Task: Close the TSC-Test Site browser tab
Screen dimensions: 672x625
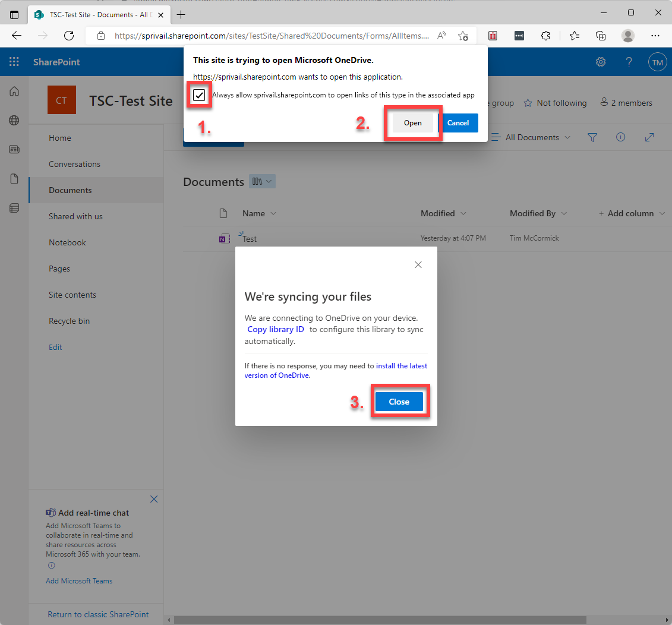Action: (160, 15)
